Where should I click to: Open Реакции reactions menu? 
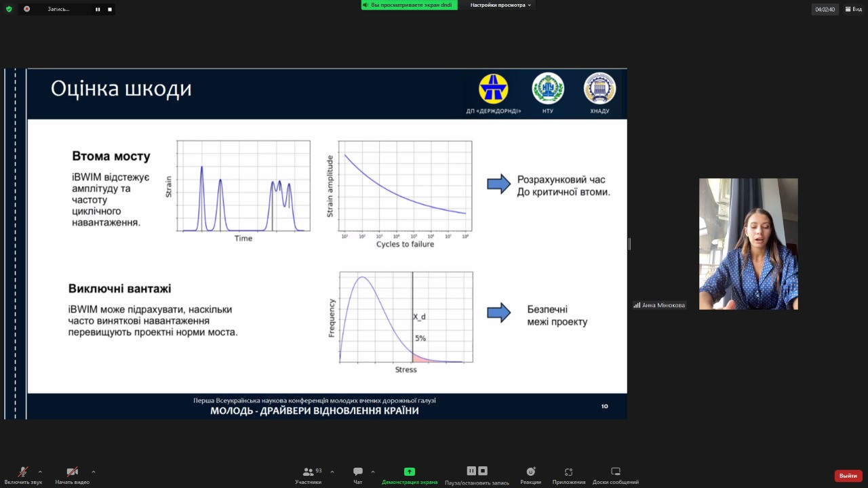pyautogui.click(x=531, y=472)
